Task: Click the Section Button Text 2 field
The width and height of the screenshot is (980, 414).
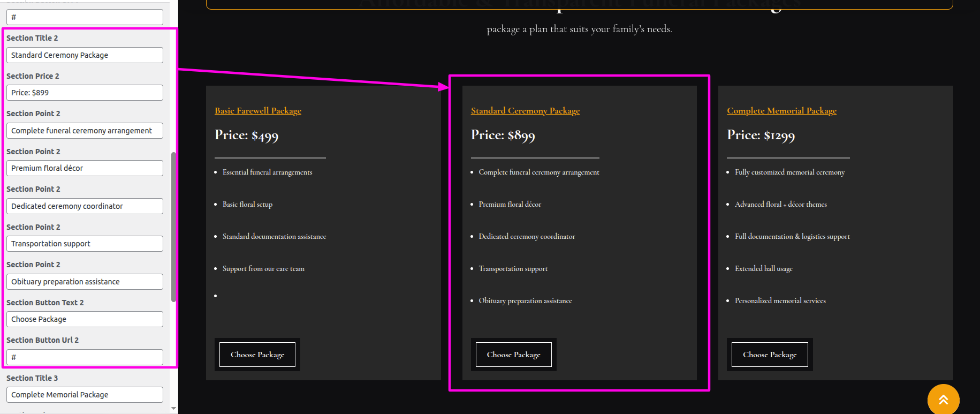Action: pyautogui.click(x=85, y=319)
